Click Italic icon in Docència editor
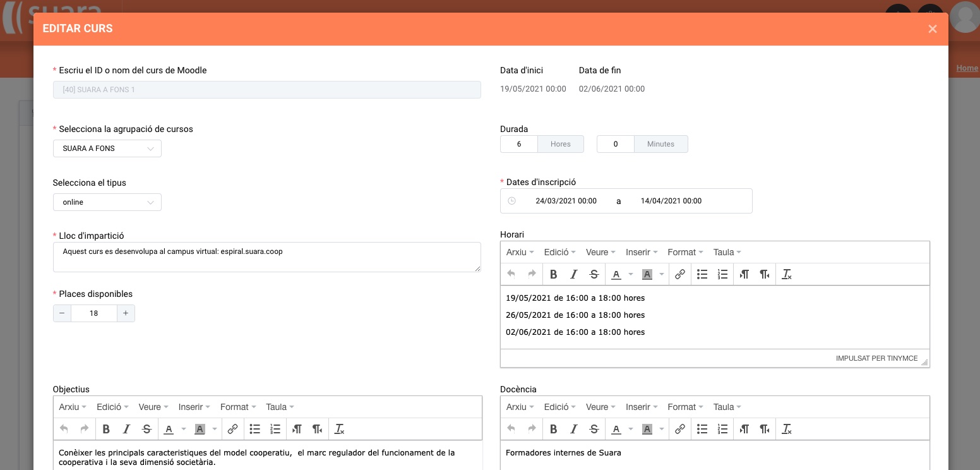This screenshot has width=980, height=470. pyautogui.click(x=573, y=429)
